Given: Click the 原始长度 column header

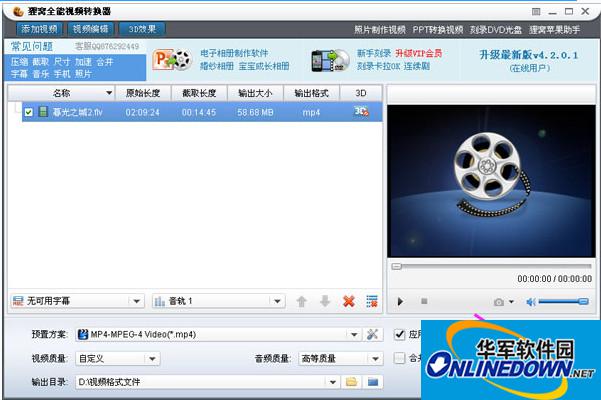Looking at the screenshot, I should [x=143, y=93].
